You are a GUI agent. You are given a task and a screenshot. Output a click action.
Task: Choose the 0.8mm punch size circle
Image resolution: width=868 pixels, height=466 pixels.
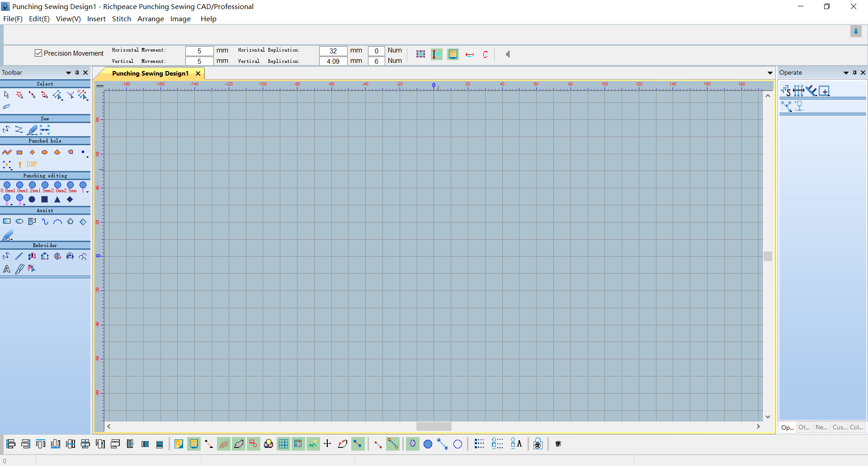[x=7, y=185]
